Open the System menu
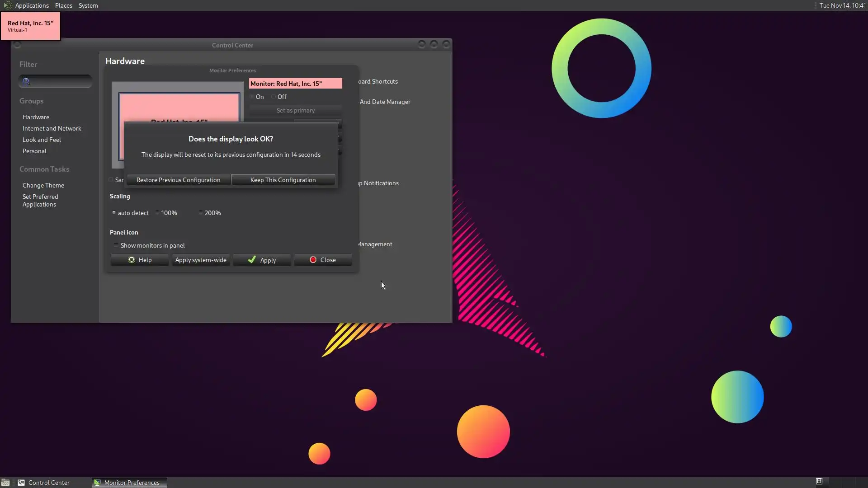868x488 pixels. point(88,5)
